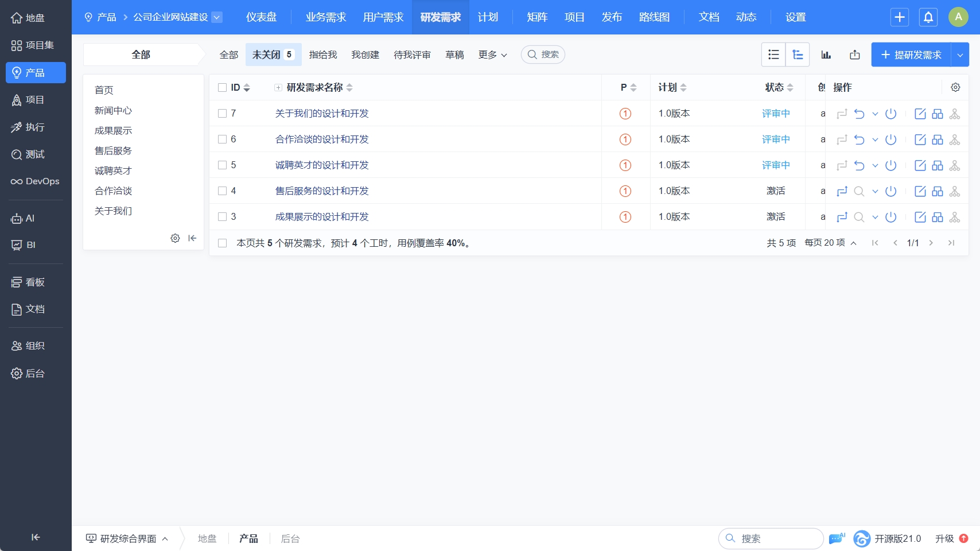This screenshot has height=551, width=980.
Task: Click the notification bell icon
Action: coord(928,17)
